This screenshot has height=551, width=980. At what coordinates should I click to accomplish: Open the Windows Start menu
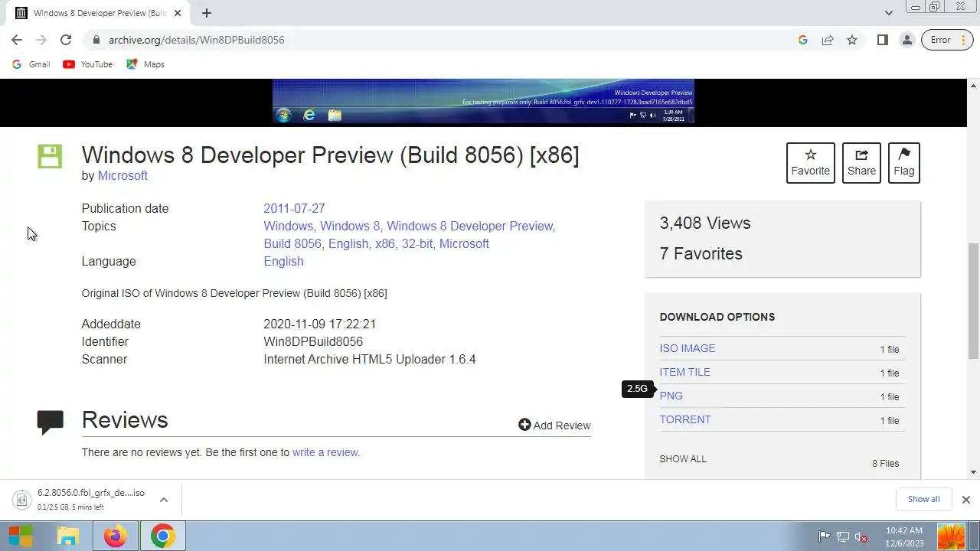(21, 536)
